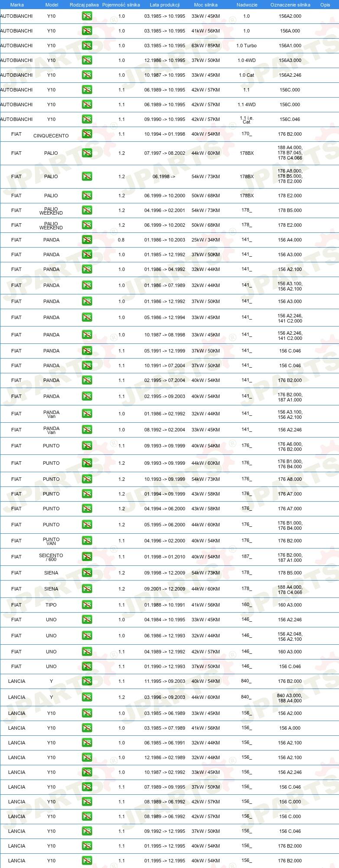Click the 25kW / 34KM power cell

coord(206,240)
